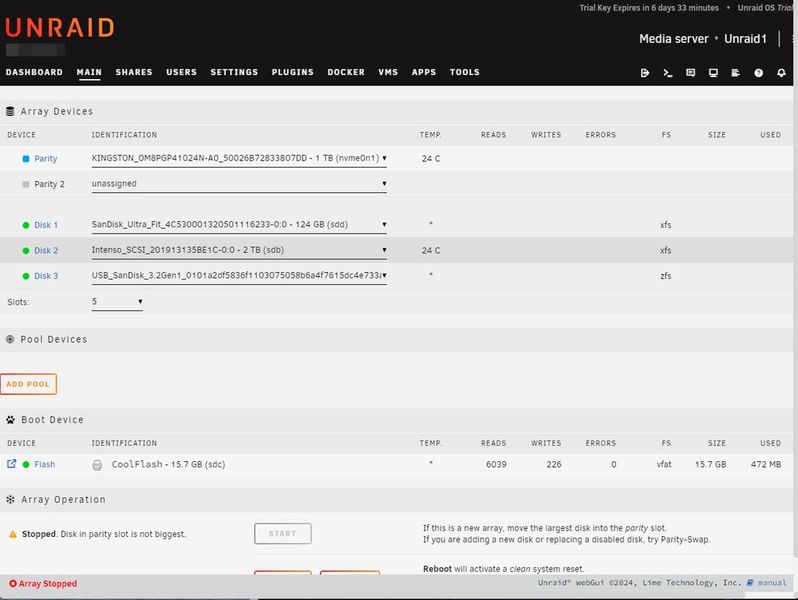The width and height of the screenshot is (798, 600).
Task: Open the Plugins tab
Action: click(293, 72)
